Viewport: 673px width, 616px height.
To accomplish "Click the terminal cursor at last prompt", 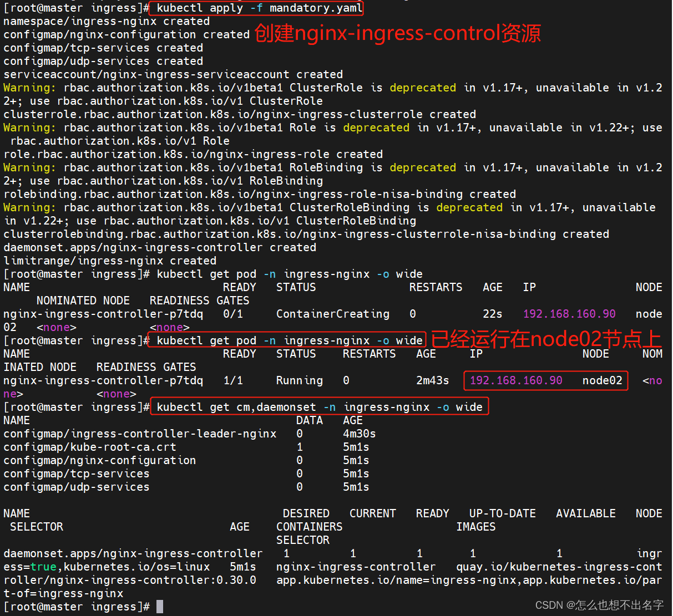I will (x=160, y=607).
